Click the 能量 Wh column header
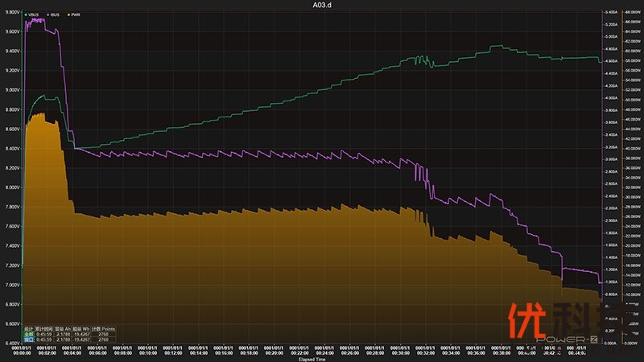Screen dimensions: 644x362 click(x=82, y=328)
